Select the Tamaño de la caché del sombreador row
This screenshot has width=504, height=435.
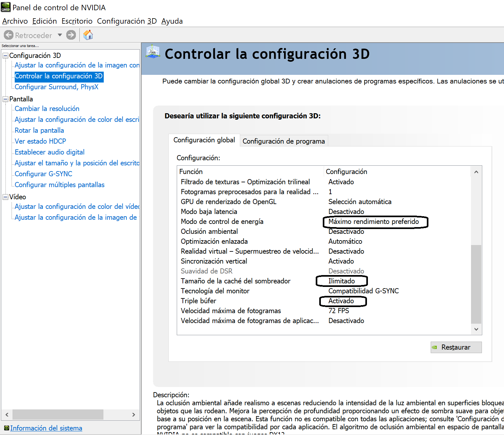click(324, 281)
